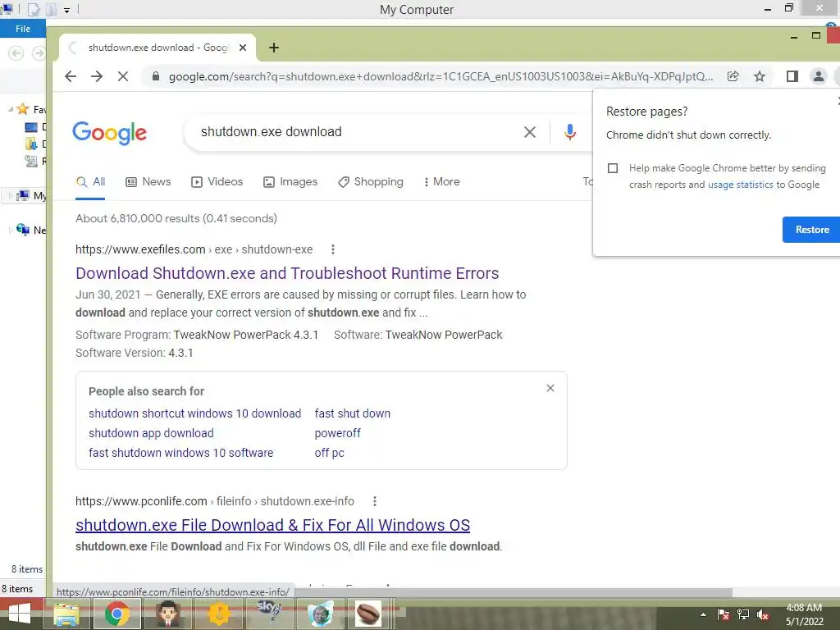Go back in Chrome with the left arrow
This screenshot has height=630, width=840.
pos(71,76)
